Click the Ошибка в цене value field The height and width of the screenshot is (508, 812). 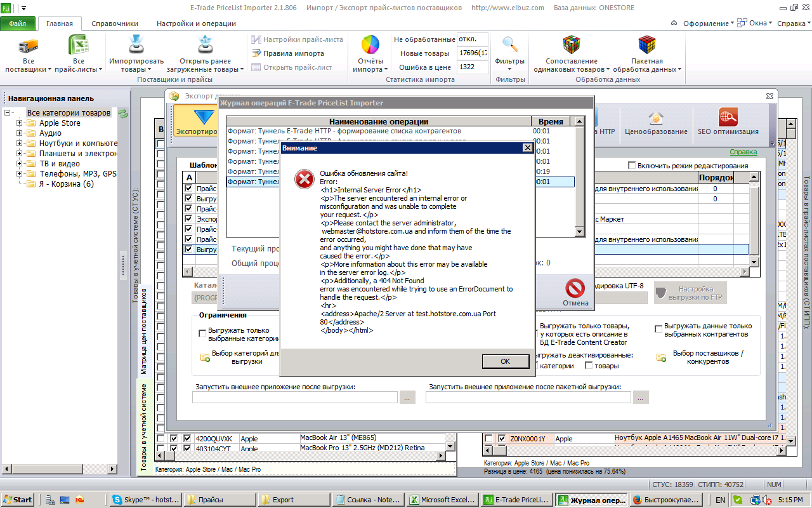(473, 67)
